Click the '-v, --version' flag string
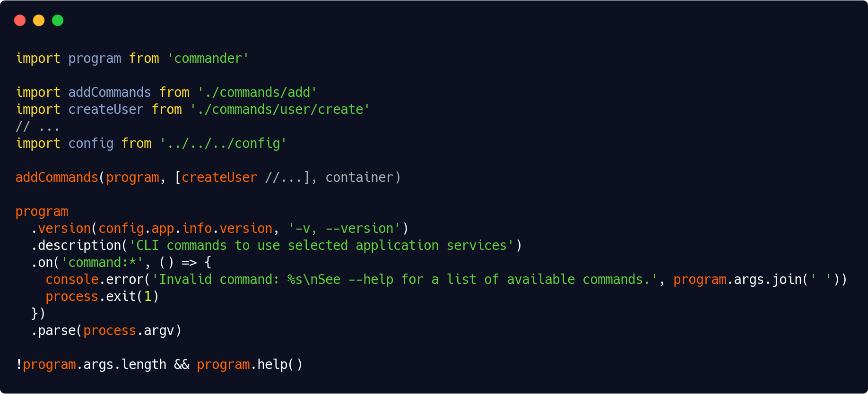Viewport: 868px width, 394px height. click(344, 228)
